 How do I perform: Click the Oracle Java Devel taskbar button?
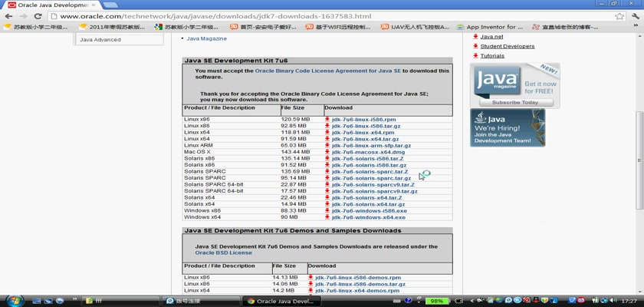[x=281, y=301]
